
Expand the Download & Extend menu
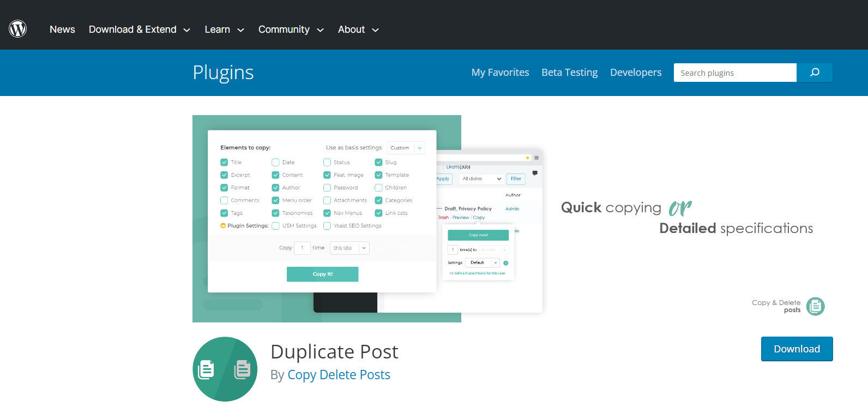[140, 29]
